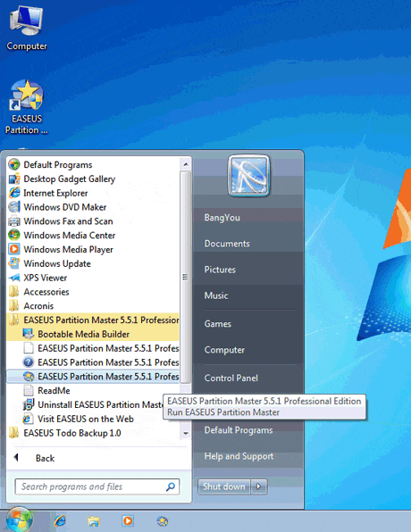The width and height of the screenshot is (411, 532).
Task: Click the Bootable Media Builder icon
Action: [29, 334]
